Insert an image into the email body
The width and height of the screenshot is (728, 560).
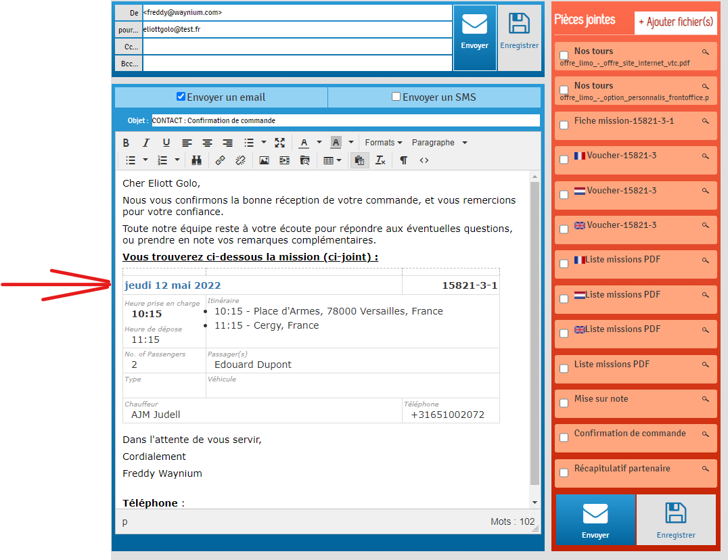tap(264, 160)
